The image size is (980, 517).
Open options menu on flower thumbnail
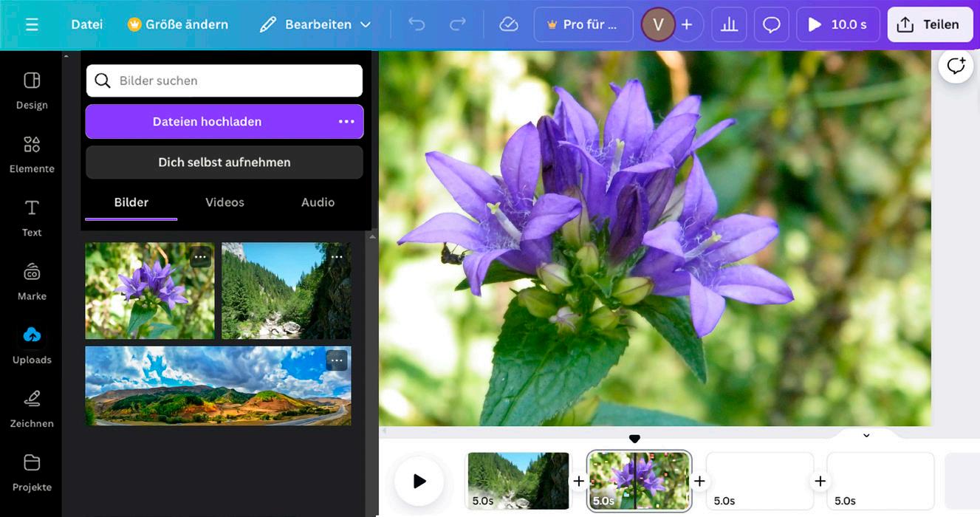coord(200,257)
